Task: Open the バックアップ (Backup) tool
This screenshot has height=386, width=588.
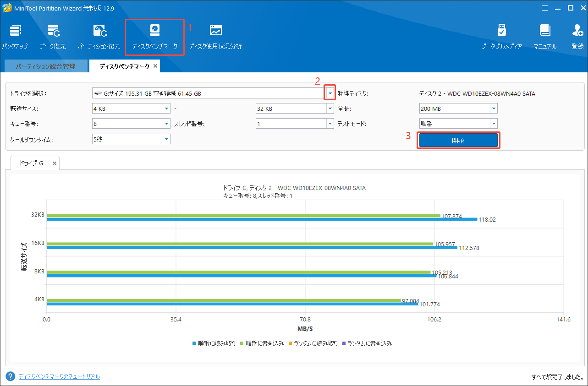Action: click(x=15, y=36)
